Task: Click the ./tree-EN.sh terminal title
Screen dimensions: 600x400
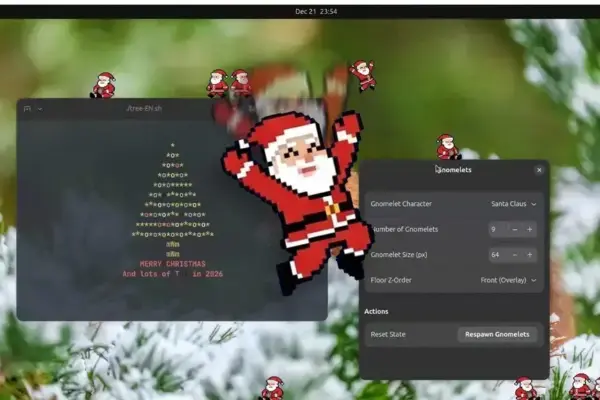Action: [x=144, y=108]
